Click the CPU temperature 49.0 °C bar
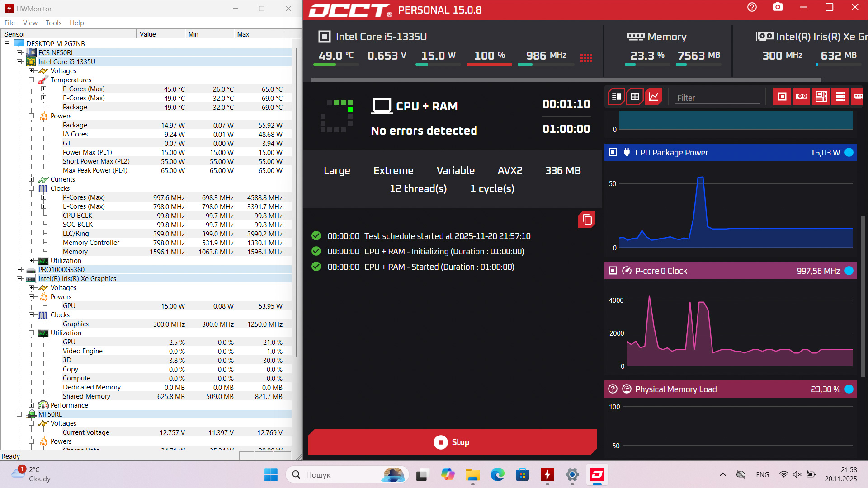Screen dimensions: 868x488 (336, 65)
